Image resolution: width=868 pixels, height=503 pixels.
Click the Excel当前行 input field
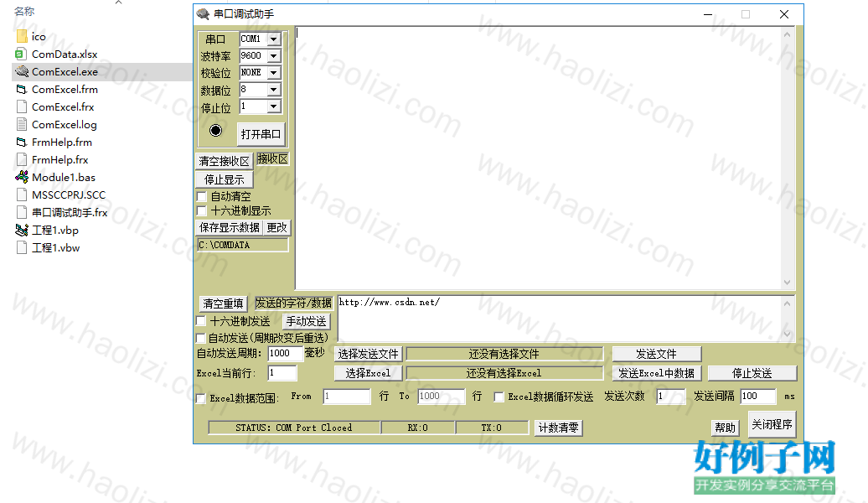pyautogui.click(x=282, y=373)
